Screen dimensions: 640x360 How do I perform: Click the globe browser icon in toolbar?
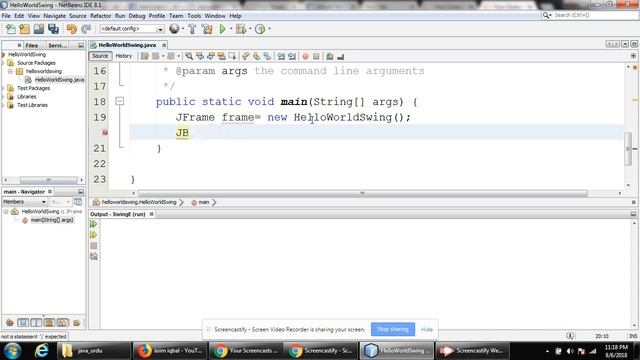(x=174, y=29)
